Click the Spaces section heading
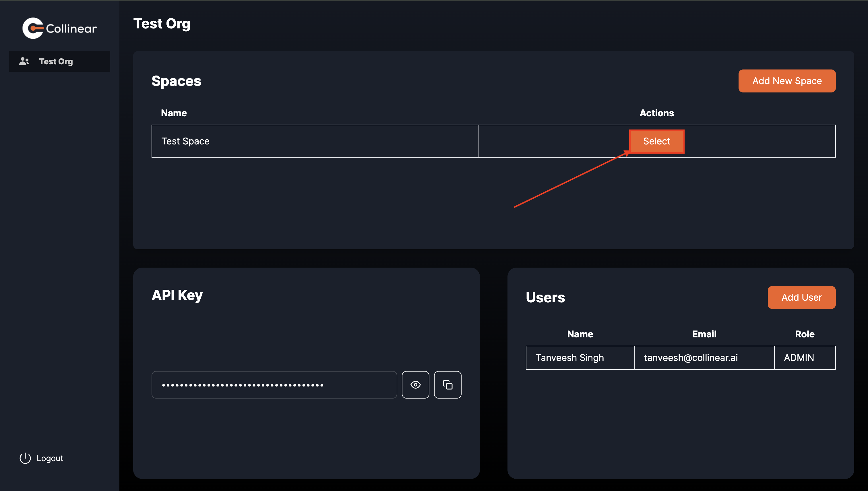Image resolution: width=868 pixels, height=491 pixels. point(176,81)
